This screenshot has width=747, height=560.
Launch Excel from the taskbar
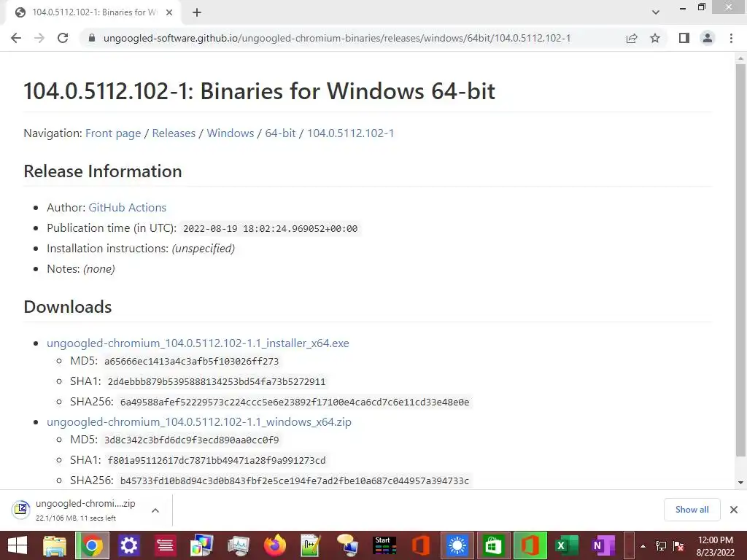[x=566, y=545]
